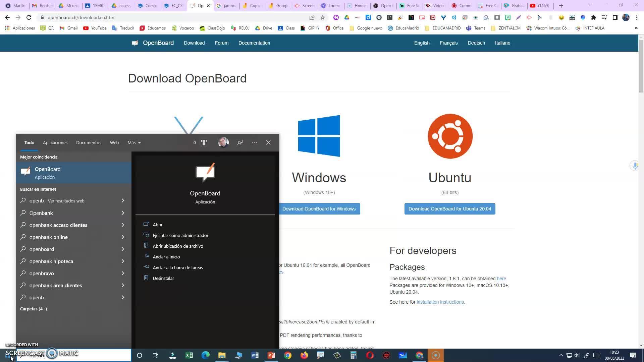The image size is (644, 362).
Task: Open Microsoft Edge from the taskbar
Action: click(205, 355)
